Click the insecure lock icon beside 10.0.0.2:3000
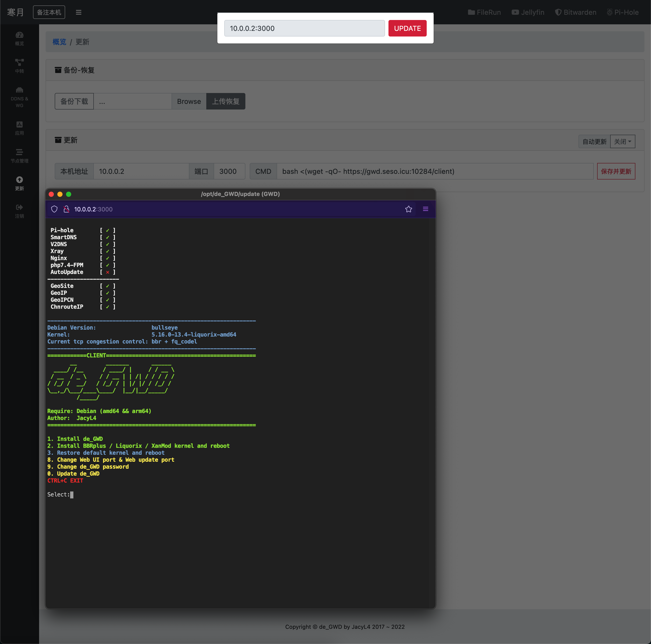The image size is (651, 644). click(x=66, y=209)
